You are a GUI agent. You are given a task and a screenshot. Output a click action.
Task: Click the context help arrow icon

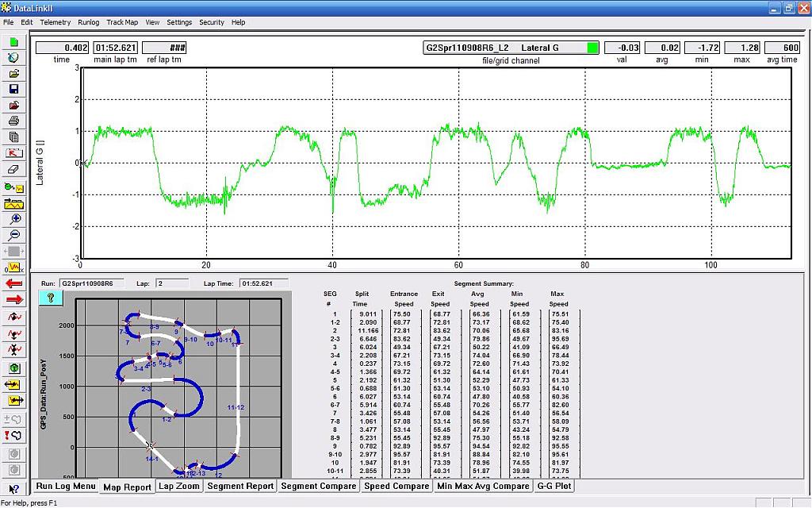(14, 488)
